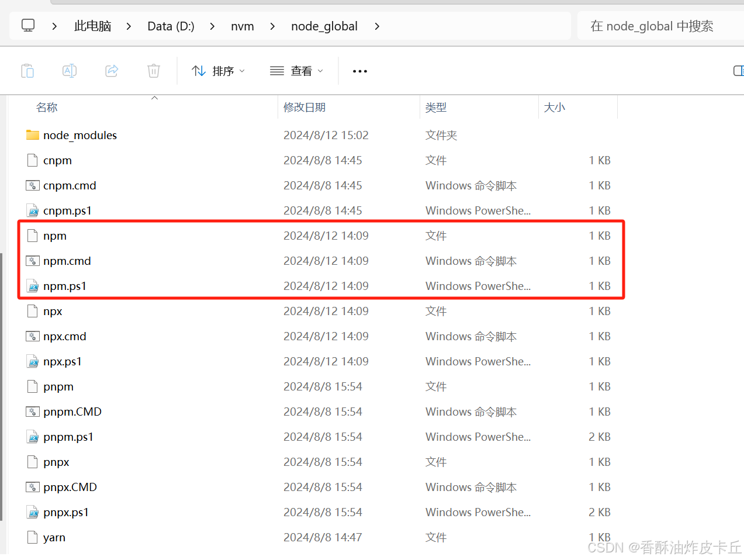
Task: Click the npx.ps1 PowerShell file icon
Action: click(33, 361)
